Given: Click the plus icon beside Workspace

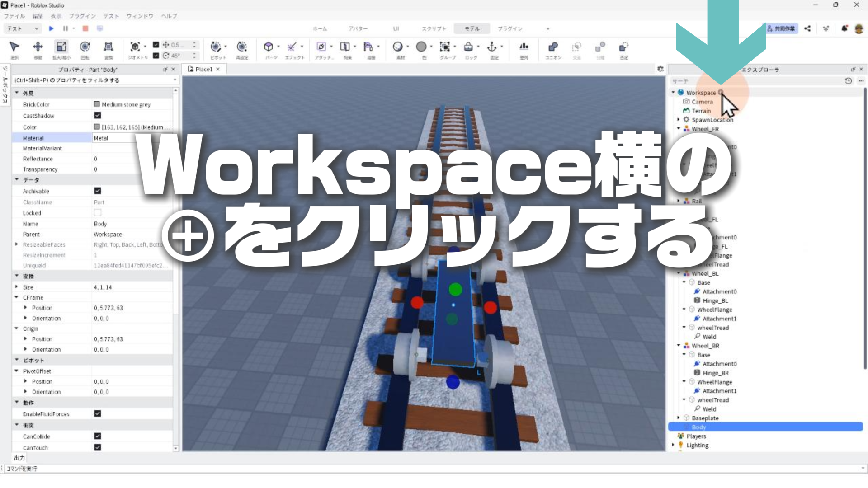Looking at the screenshot, I should coord(721,92).
